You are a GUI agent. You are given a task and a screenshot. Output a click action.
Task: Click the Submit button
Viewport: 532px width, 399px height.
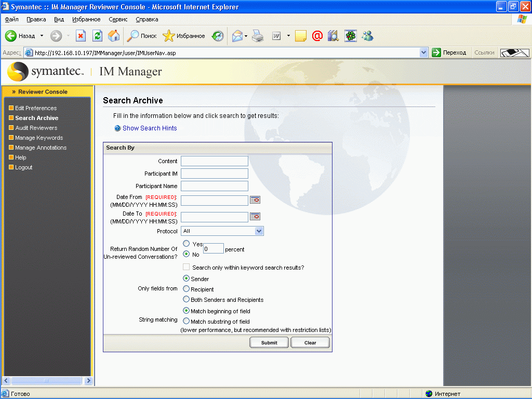pos(269,343)
